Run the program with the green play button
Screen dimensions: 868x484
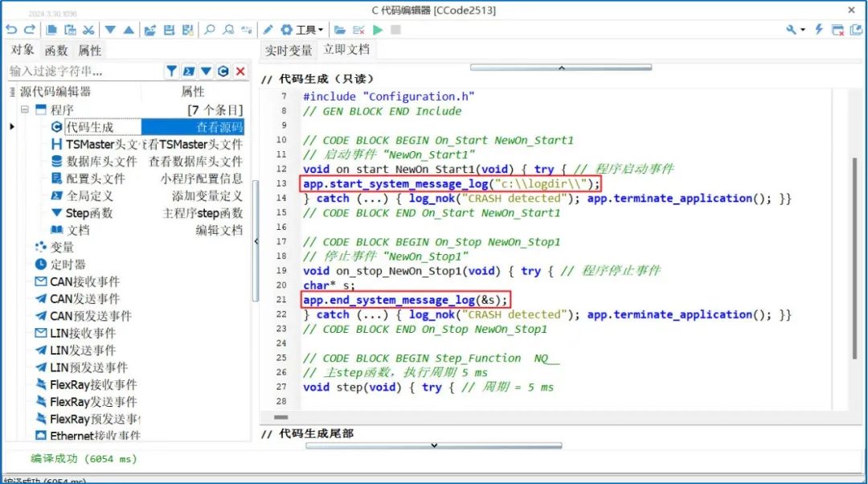point(378,30)
